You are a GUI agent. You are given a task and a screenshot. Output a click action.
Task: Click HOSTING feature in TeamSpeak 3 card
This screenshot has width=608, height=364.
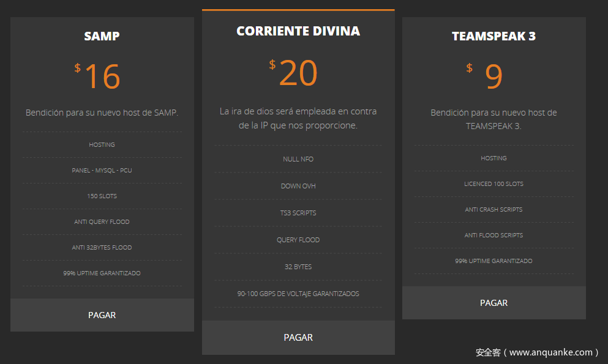(494, 158)
